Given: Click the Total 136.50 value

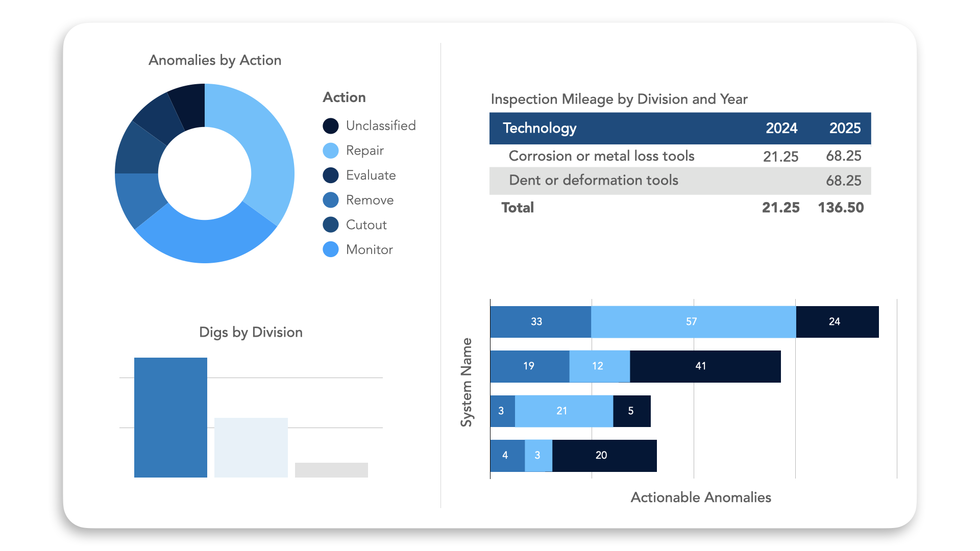Looking at the screenshot, I should 841,208.
